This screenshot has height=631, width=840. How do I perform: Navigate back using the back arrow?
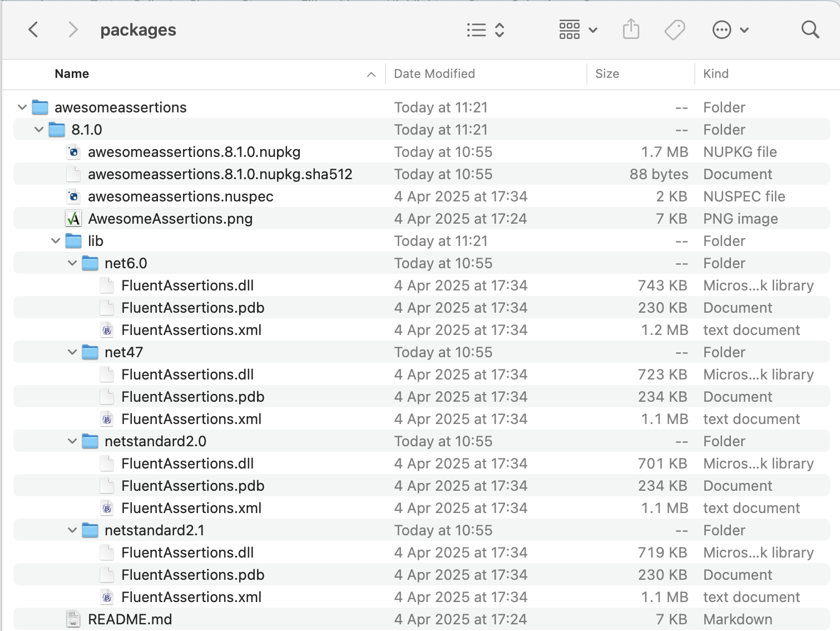coord(33,29)
